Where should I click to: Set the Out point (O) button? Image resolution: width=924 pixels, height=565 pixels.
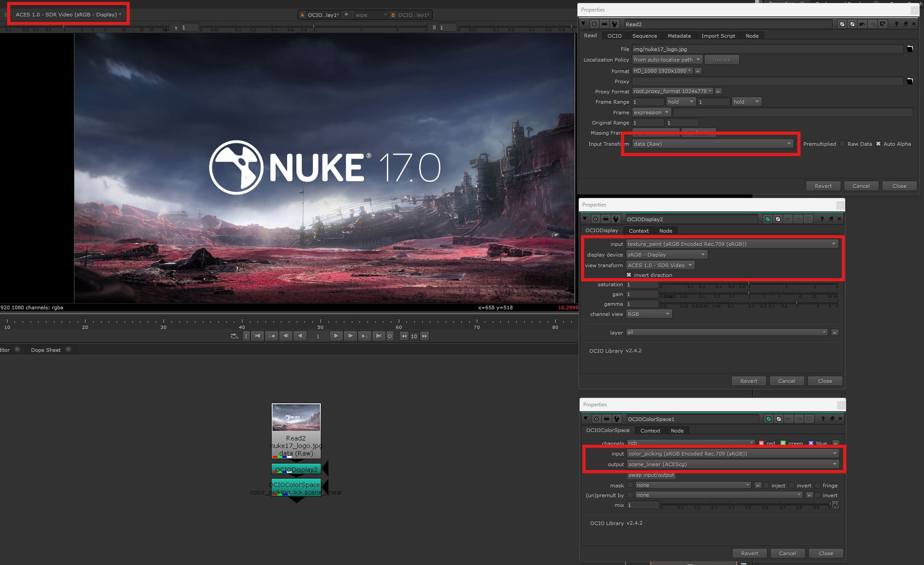(390, 336)
